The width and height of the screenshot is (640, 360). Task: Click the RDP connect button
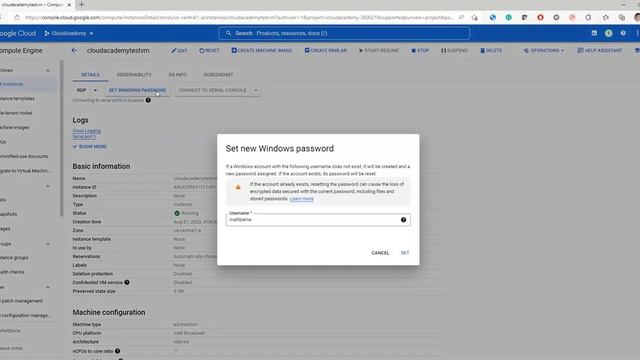pyautogui.click(x=81, y=90)
